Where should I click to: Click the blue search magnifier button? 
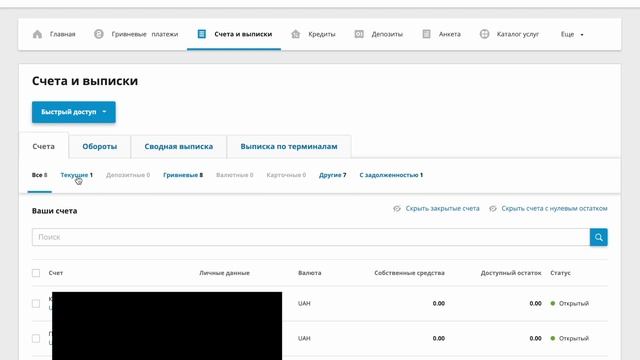598,237
